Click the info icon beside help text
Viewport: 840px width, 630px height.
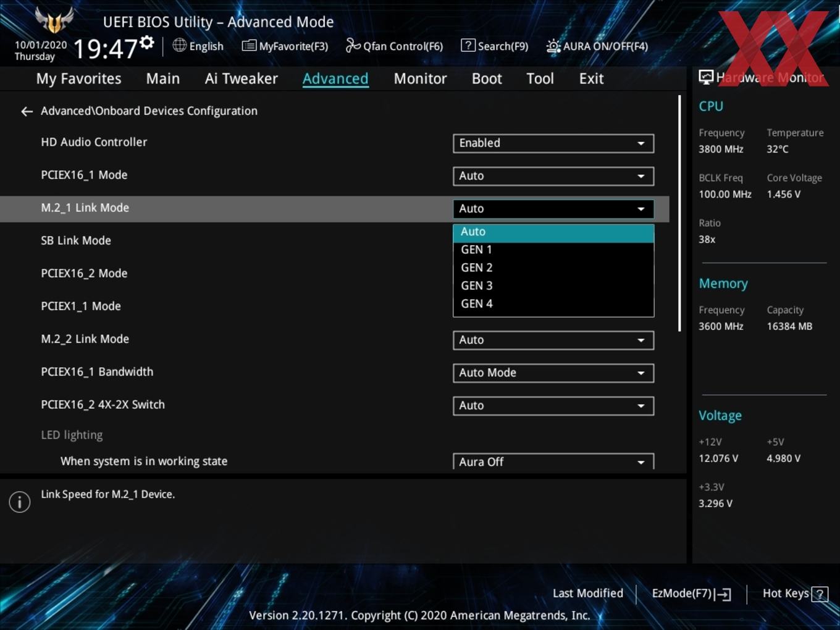click(x=20, y=502)
